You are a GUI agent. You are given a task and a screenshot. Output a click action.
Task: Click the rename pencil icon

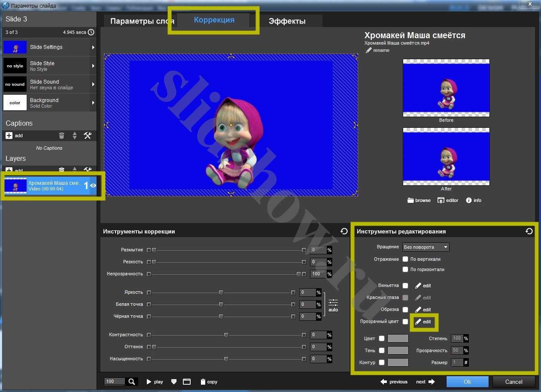pyautogui.click(x=368, y=50)
